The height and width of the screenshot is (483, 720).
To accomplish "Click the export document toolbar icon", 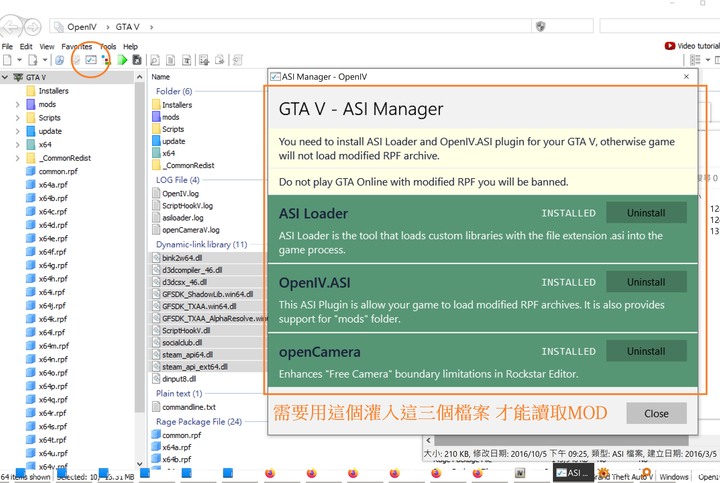I will coord(220,60).
